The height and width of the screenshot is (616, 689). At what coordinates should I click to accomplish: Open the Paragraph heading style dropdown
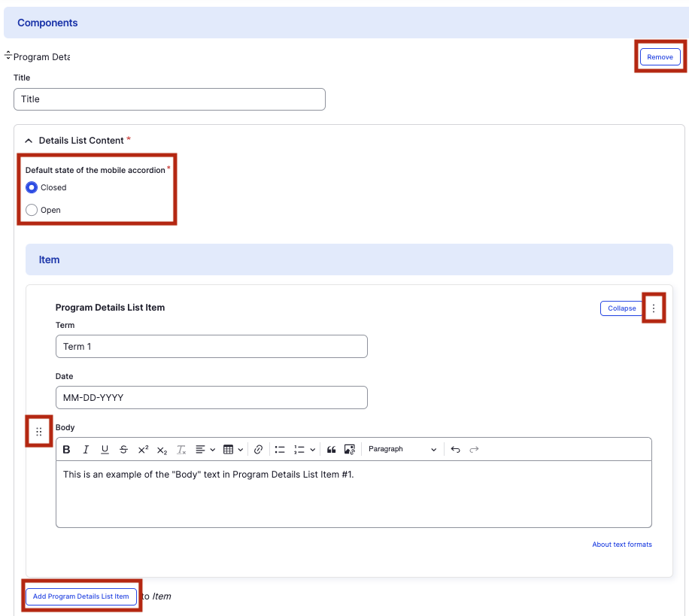coord(402,450)
